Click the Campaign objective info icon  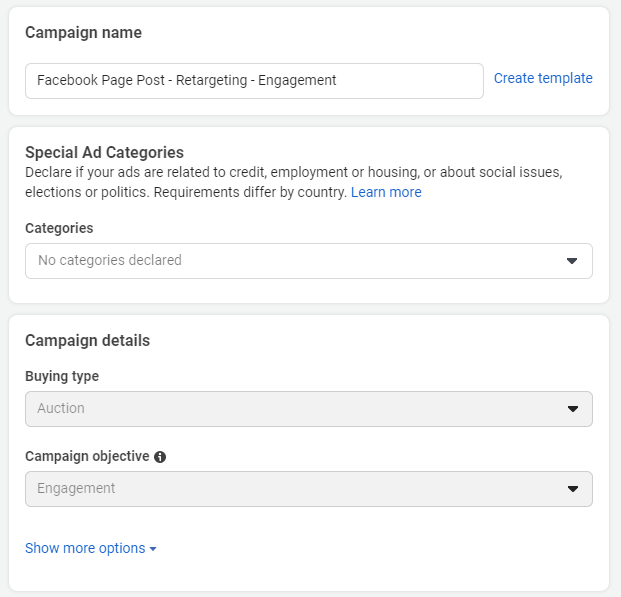click(160, 457)
